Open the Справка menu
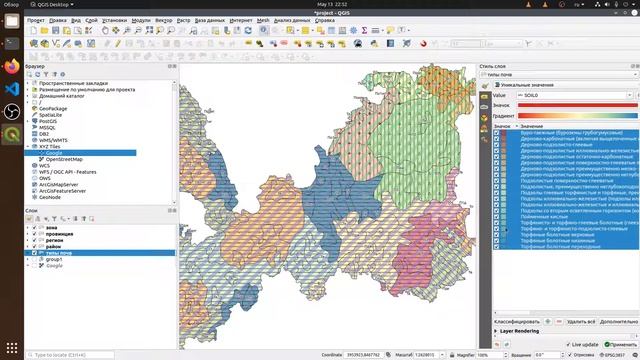 [325, 20]
